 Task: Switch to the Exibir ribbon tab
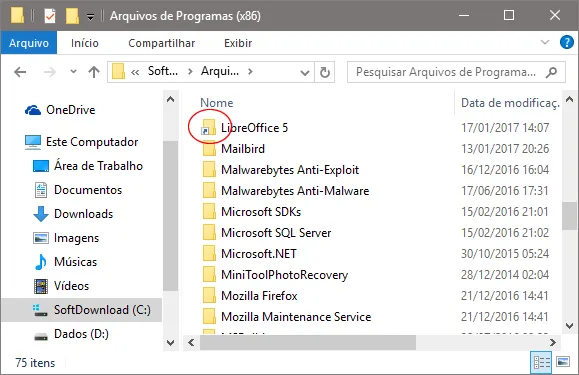coord(238,43)
